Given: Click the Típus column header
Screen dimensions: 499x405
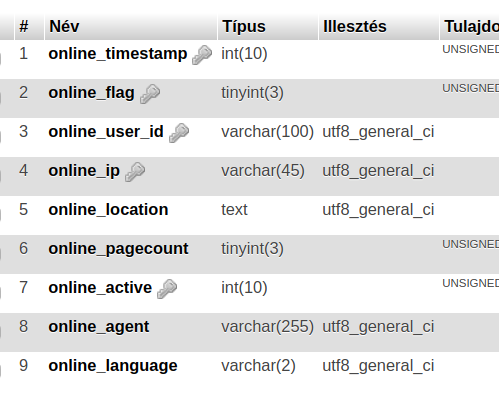Looking at the screenshot, I should tap(244, 26).
